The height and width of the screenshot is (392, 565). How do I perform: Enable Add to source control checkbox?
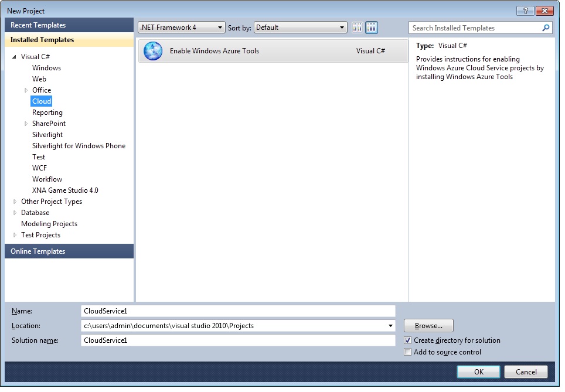408,352
